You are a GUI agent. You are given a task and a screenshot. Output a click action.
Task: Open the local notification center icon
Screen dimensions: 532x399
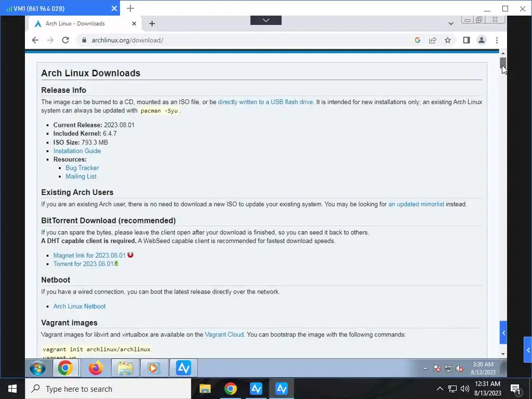pos(515,389)
